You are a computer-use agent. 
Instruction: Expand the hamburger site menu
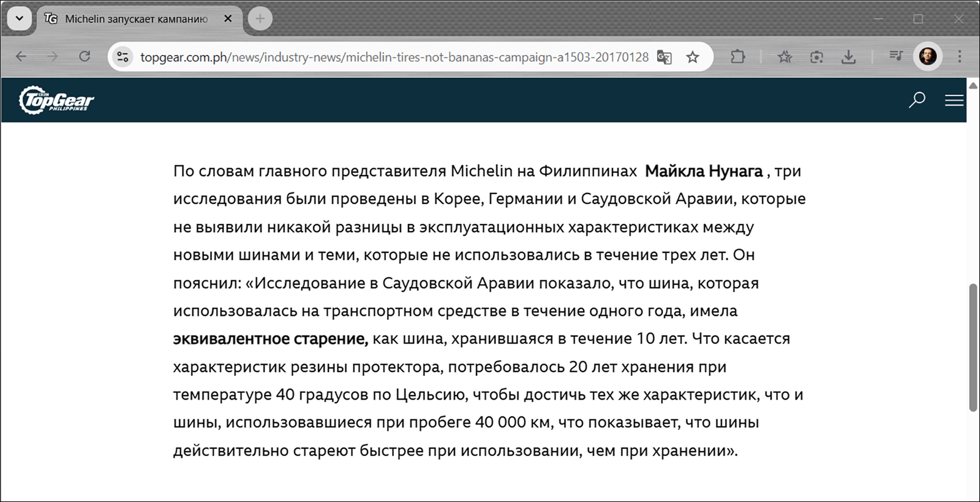click(x=954, y=100)
